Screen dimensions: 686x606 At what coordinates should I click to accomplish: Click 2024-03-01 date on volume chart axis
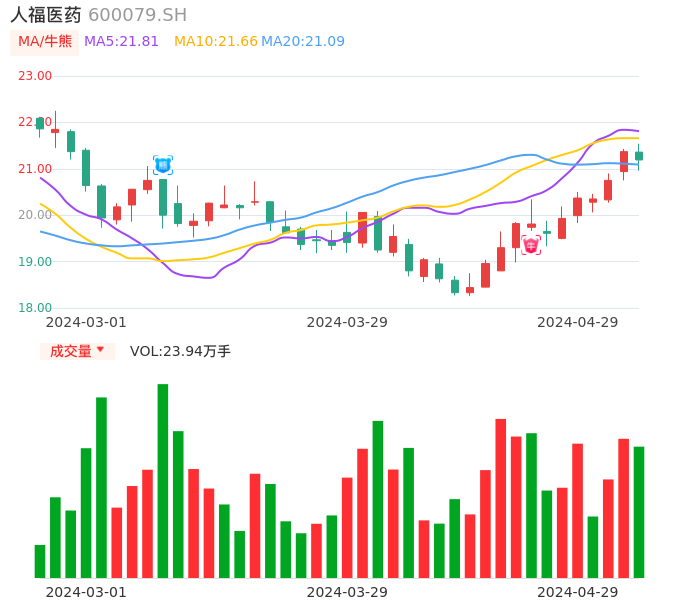point(86,592)
